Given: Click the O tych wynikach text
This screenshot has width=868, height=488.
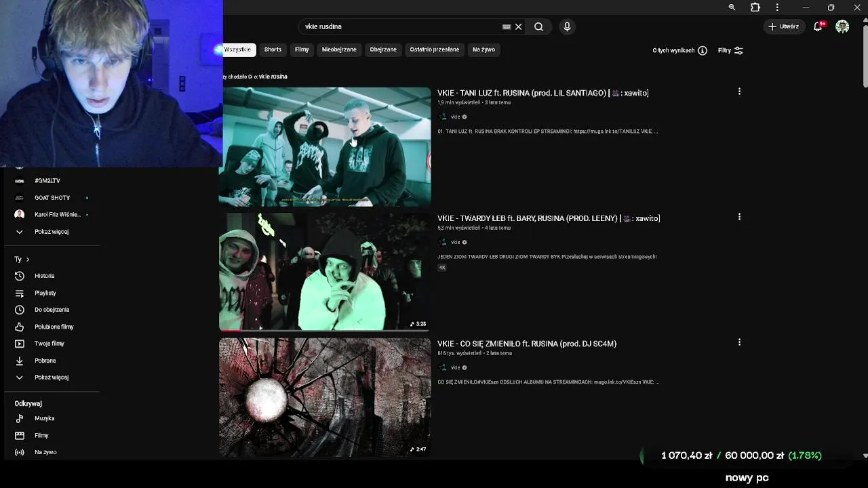Looking at the screenshot, I should click(673, 50).
